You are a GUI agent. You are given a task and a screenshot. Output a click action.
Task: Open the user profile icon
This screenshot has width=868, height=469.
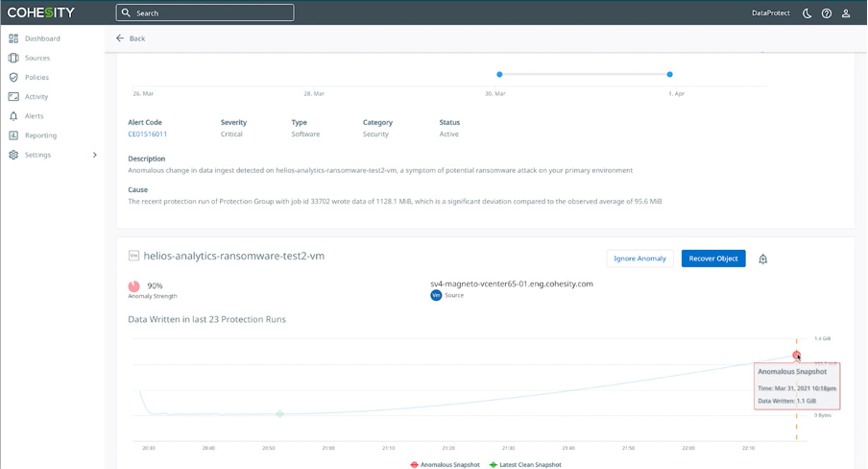[846, 13]
